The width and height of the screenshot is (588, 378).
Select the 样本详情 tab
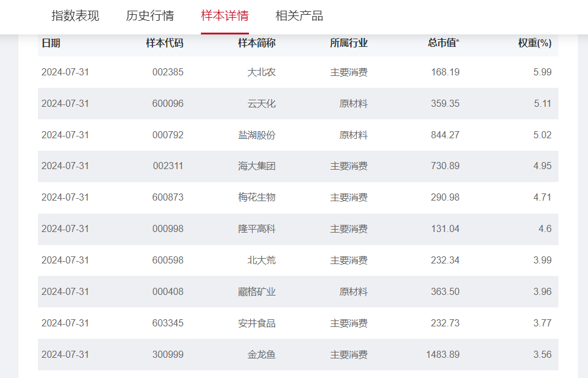(225, 16)
